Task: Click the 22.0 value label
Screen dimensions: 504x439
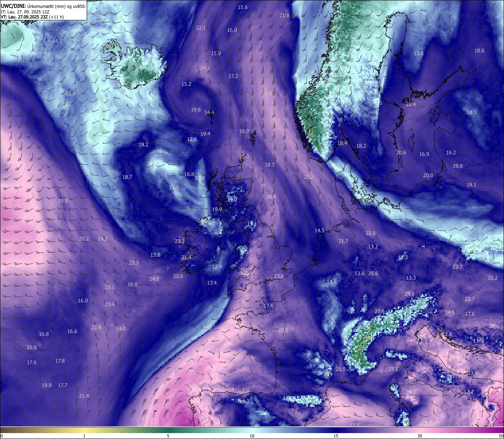Action: pos(178,276)
